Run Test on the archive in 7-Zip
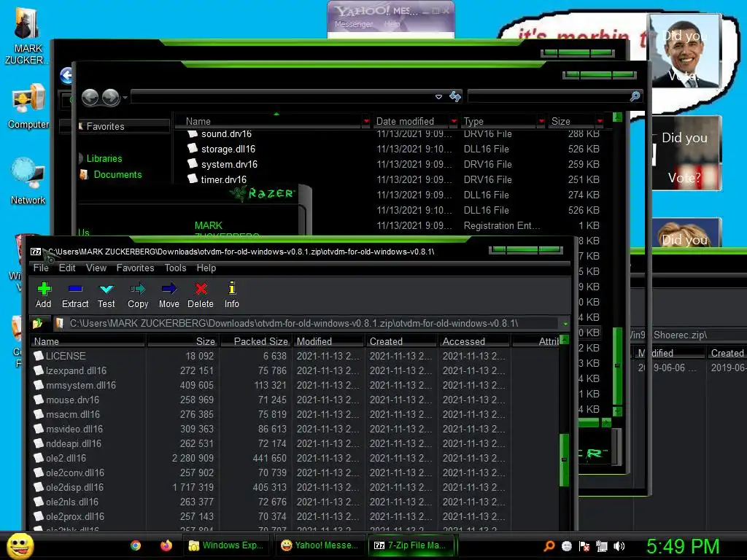Viewport: 747px width, 560px height. tap(107, 295)
